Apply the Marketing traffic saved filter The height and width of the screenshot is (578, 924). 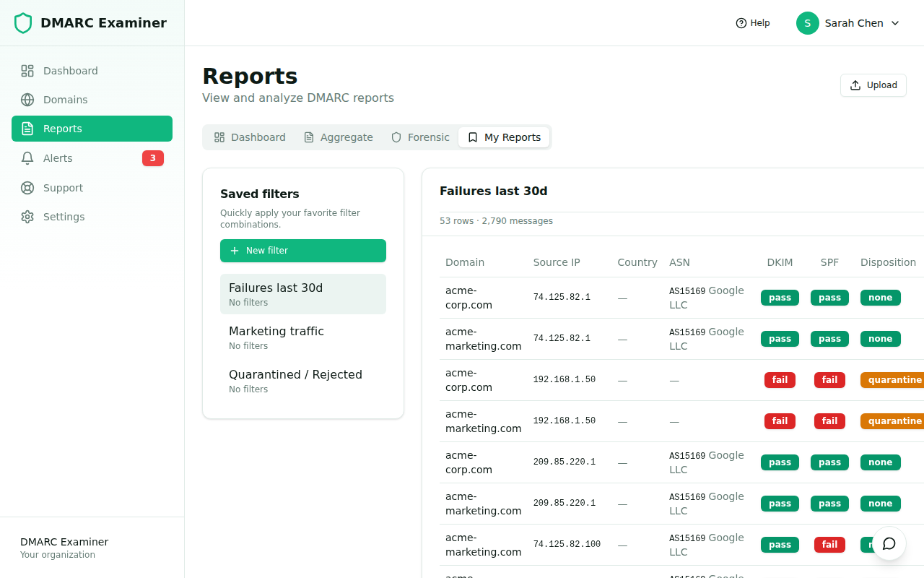[x=303, y=337]
